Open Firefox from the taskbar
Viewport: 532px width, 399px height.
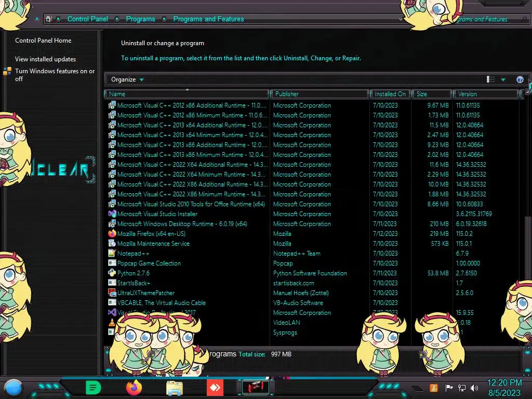coord(134,388)
